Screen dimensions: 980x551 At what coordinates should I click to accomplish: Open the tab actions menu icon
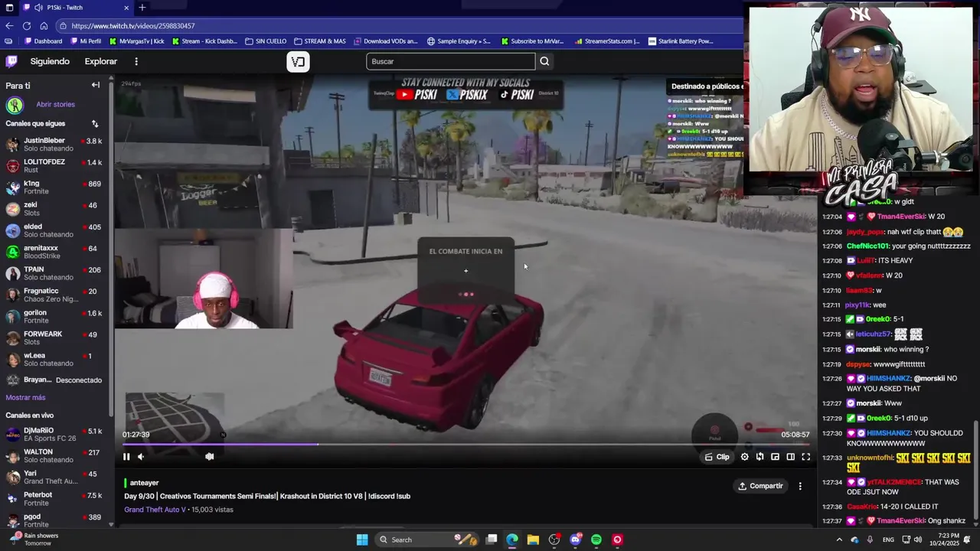[9, 8]
